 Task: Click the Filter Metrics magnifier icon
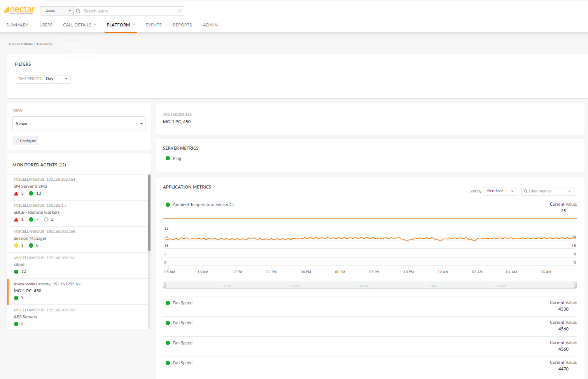pos(526,191)
